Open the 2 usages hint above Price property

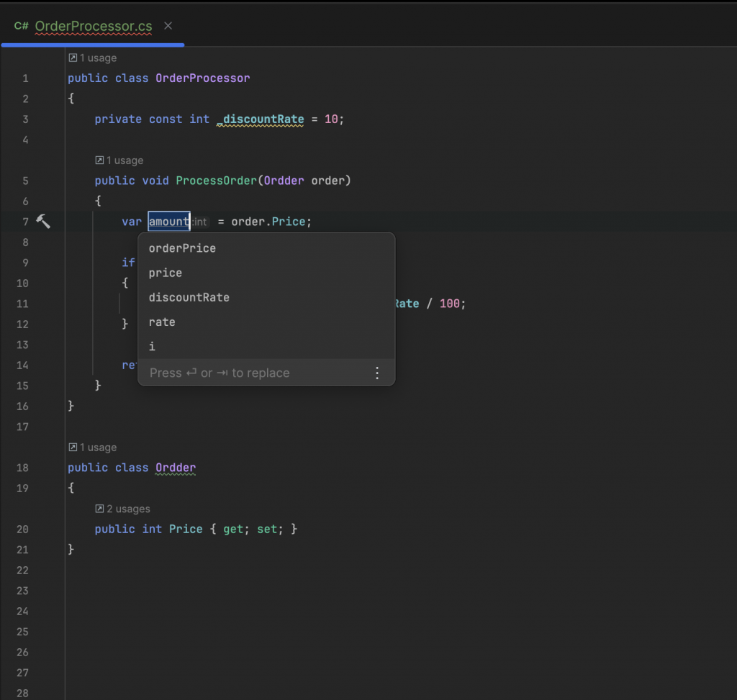(x=122, y=509)
